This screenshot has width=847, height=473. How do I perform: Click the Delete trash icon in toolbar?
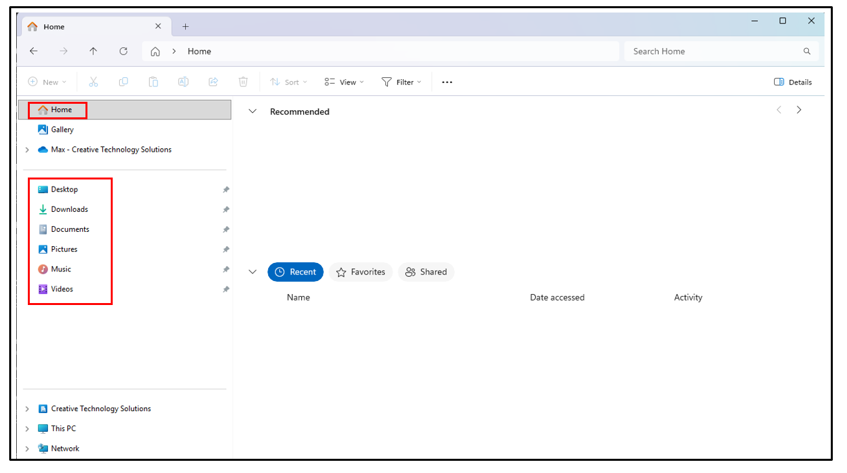(243, 82)
